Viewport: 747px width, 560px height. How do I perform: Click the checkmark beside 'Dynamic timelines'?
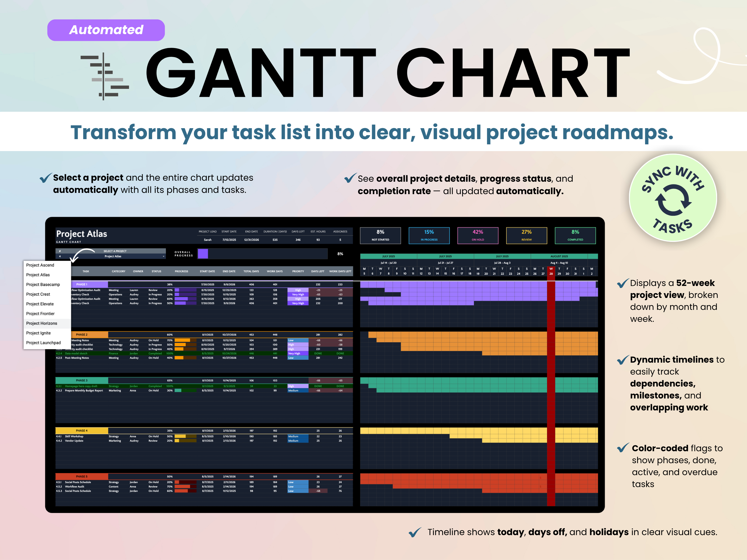[623, 360]
